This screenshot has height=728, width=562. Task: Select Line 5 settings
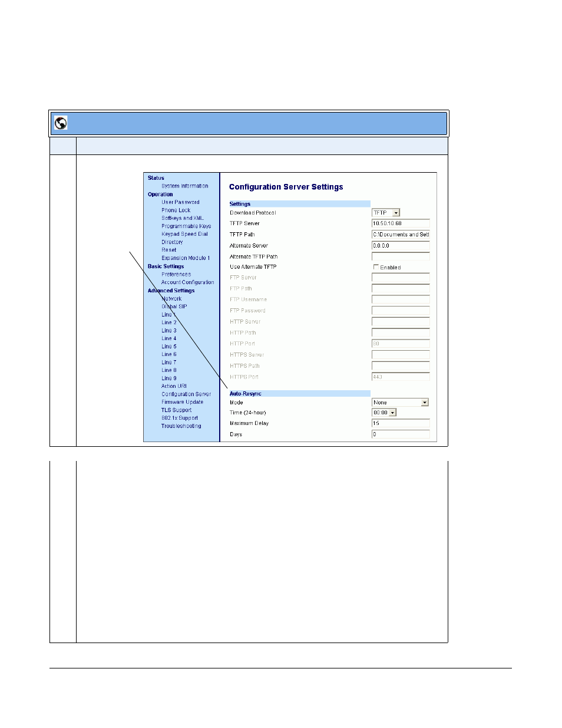coord(169,347)
